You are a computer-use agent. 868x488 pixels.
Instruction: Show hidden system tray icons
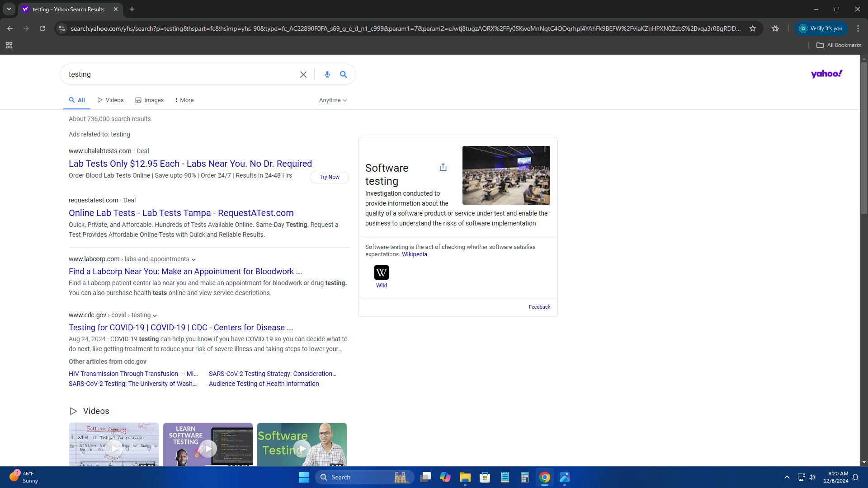787,477
